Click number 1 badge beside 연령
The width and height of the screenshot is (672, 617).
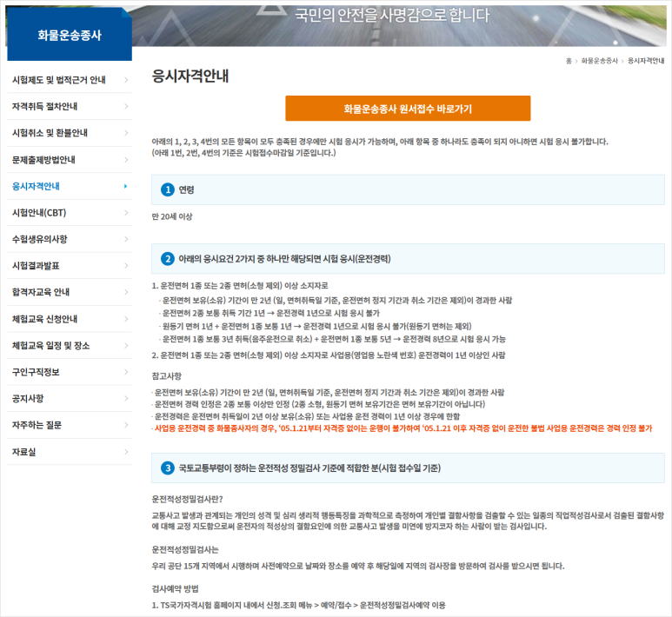point(168,189)
